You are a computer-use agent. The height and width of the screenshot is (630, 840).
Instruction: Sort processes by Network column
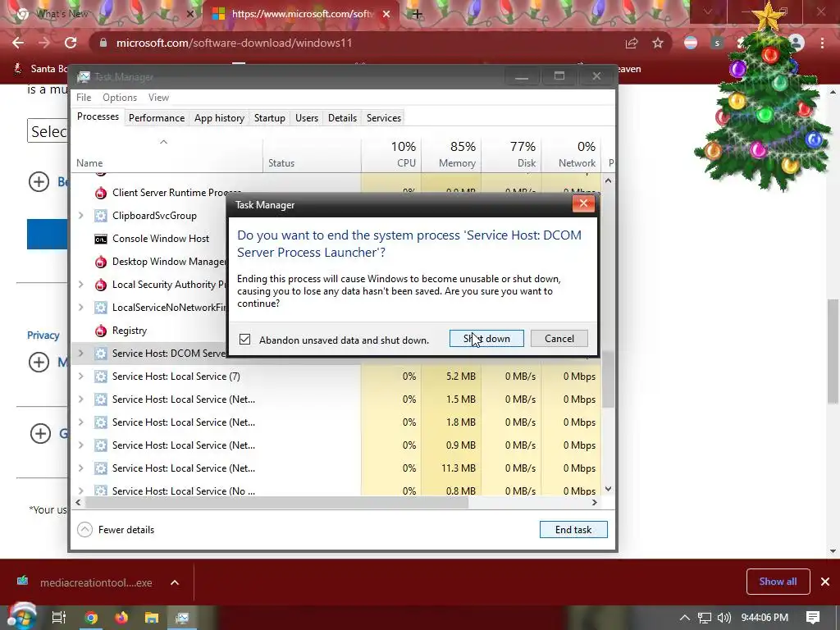point(571,155)
